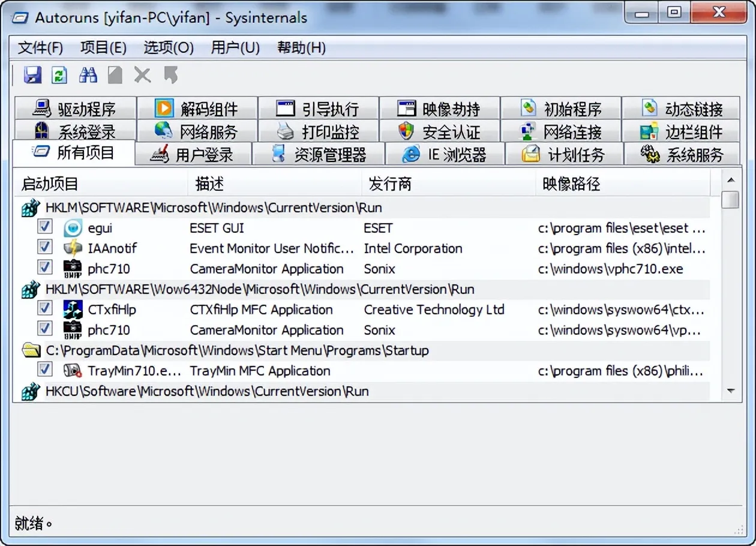Switch to the 系统登录 tab

[75, 131]
